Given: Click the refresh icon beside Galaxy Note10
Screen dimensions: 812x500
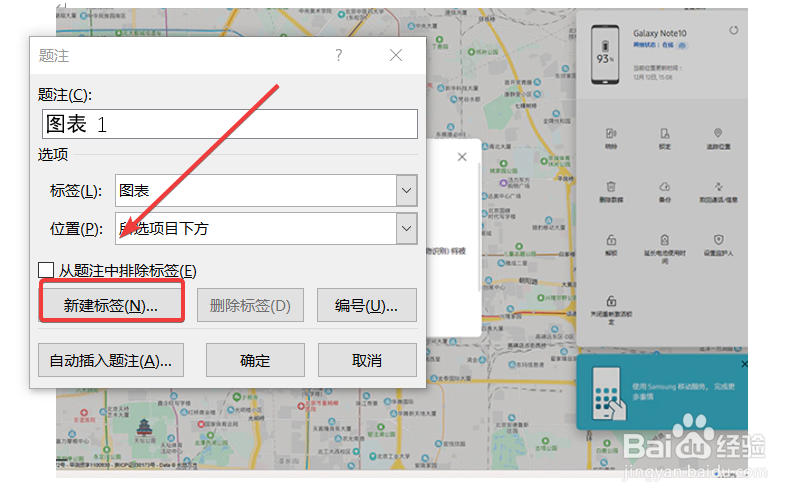Looking at the screenshot, I should coord(734,31).
